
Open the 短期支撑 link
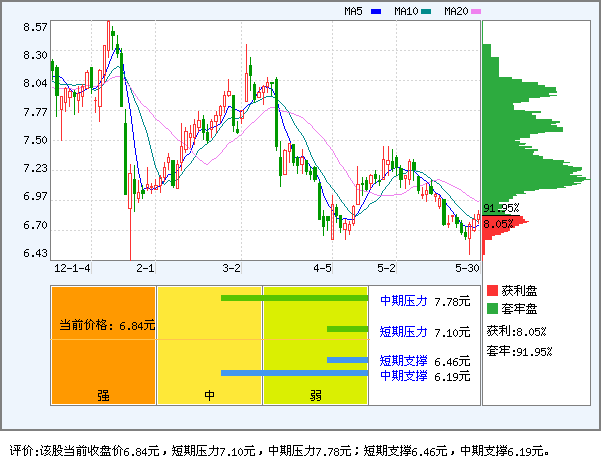pyautogui.click(x=404, y=361)
